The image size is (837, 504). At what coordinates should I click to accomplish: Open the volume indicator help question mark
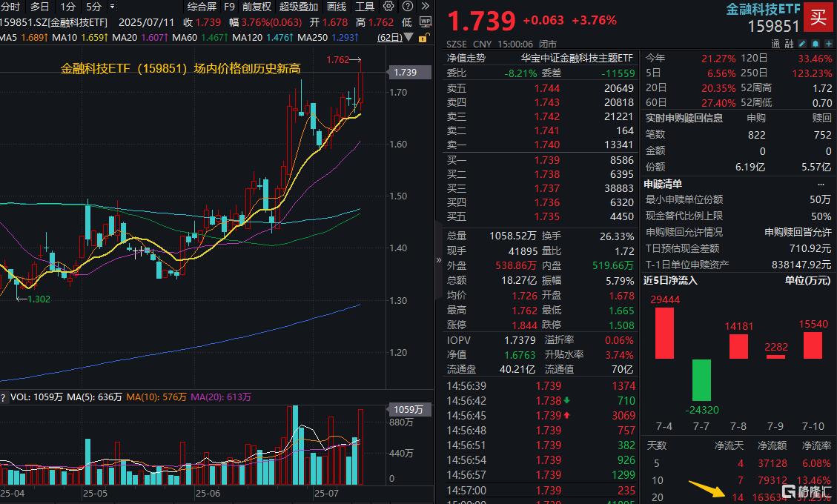click(x=3, y=397)
